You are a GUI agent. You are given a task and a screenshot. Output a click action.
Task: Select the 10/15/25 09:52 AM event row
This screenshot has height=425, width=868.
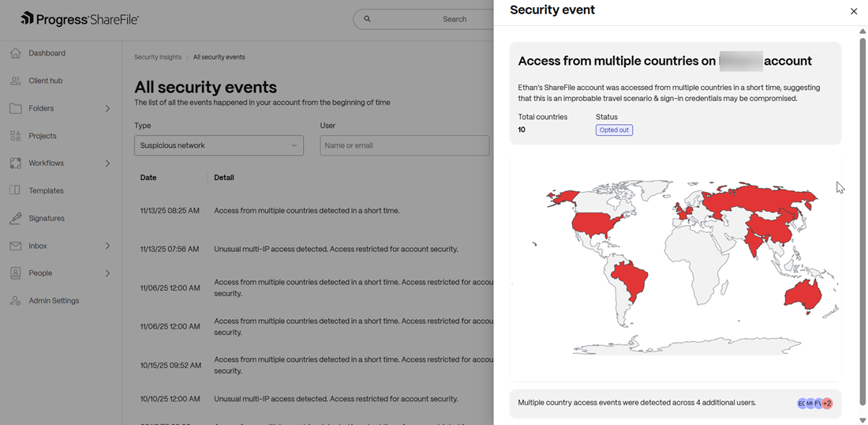tap(314, 365)
